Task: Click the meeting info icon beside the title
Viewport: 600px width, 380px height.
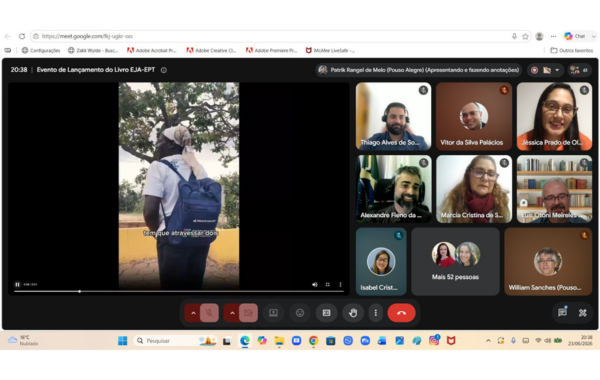Action: 164,70
